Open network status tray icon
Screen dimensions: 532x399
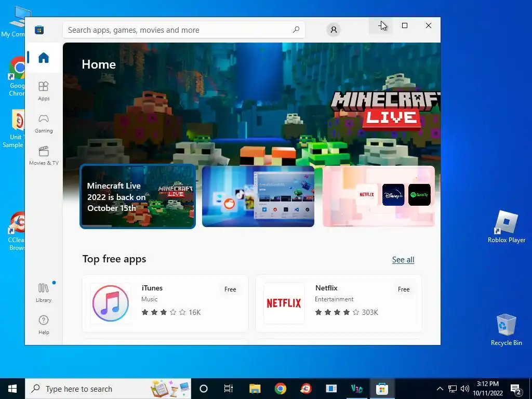pyautogui.click(x=453, y=389)
